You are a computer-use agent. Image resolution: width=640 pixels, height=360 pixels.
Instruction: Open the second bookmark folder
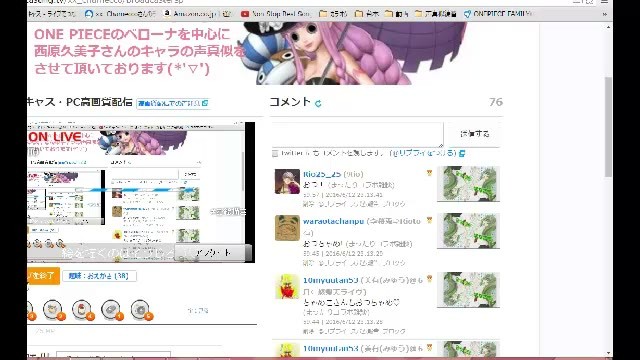tap(367, 14)
